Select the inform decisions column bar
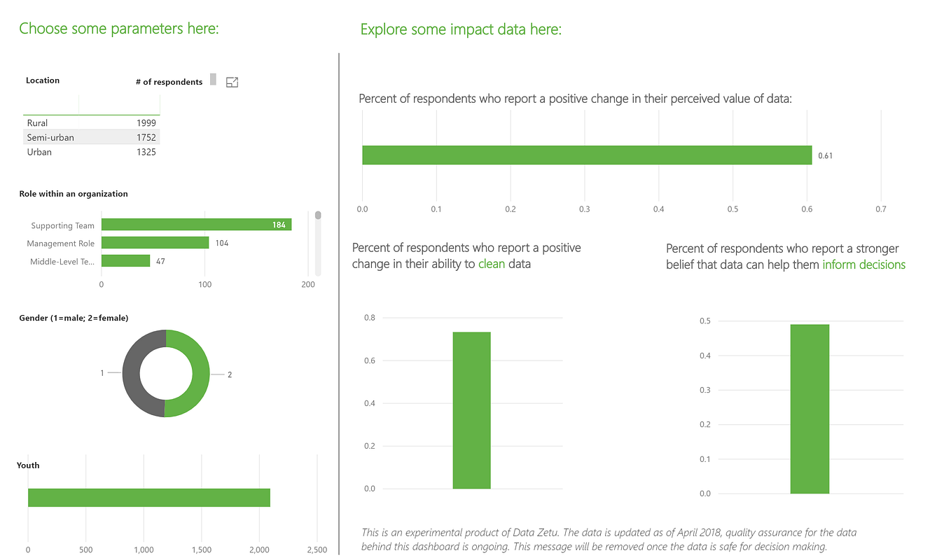This screenshot has width=951, height=560. pos(810,409)
